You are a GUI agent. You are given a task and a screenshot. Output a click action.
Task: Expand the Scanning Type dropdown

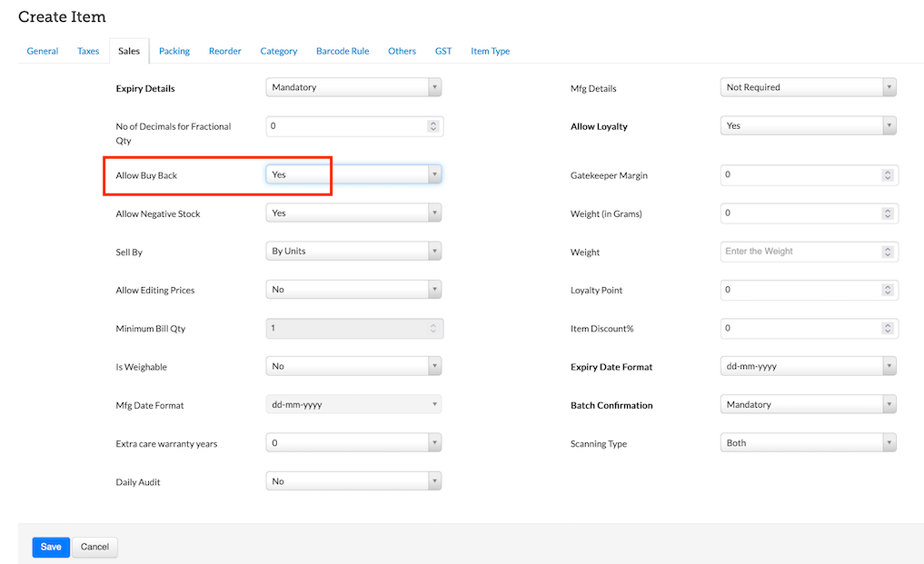click(x=808, y=443)
